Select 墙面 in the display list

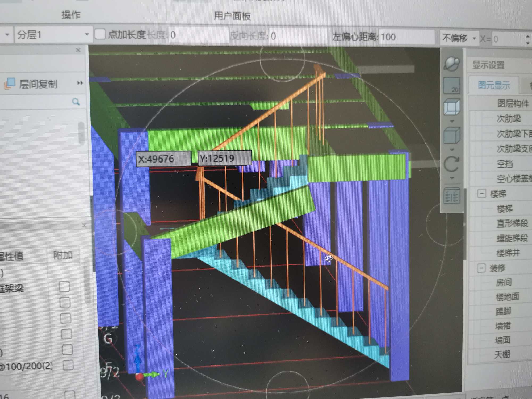point(502,340)
